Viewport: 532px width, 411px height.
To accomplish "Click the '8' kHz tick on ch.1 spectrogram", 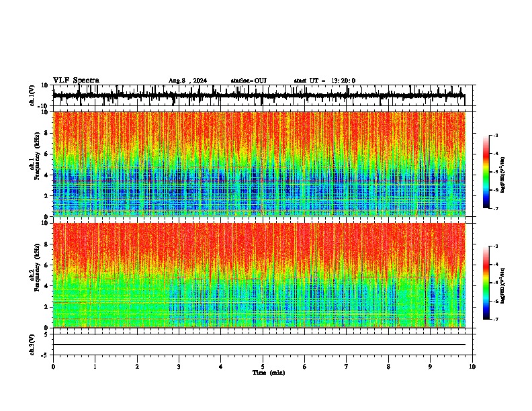I will (x=47, y=133).
